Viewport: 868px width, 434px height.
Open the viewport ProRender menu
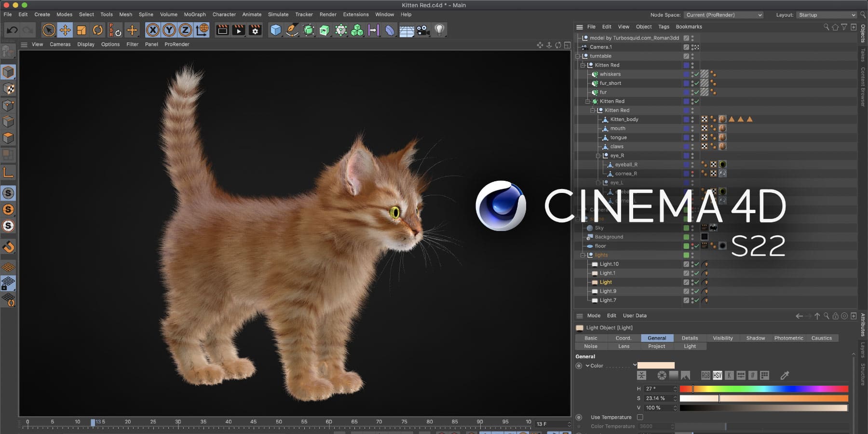tap(177, 44)
